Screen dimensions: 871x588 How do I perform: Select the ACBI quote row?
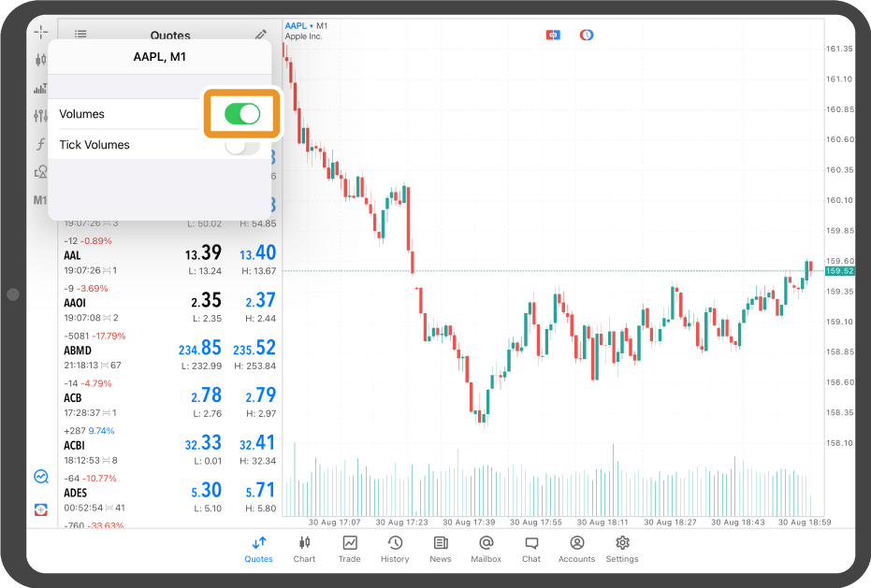coord(170,445)
